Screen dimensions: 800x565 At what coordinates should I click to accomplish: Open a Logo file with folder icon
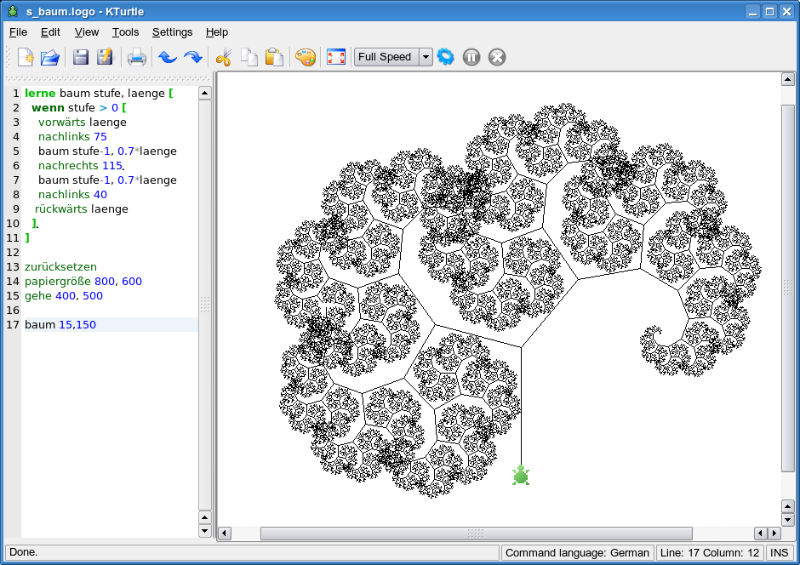tap(50, 57)
